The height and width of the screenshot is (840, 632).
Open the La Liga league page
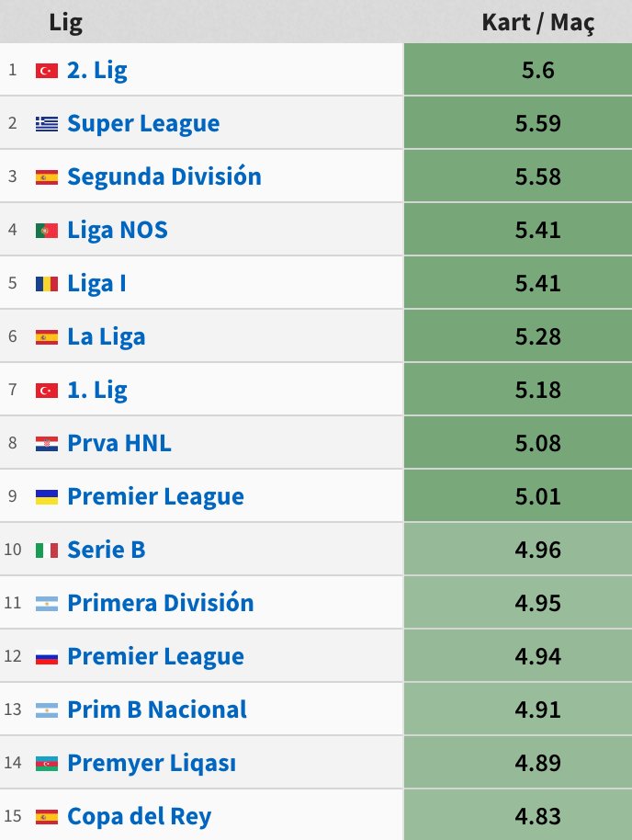[x=106, y=337]
